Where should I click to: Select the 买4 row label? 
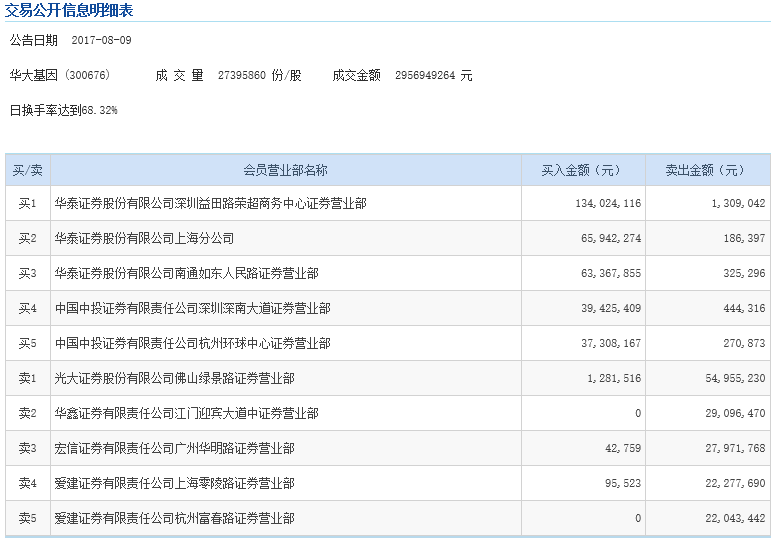[x=28, y=308]
